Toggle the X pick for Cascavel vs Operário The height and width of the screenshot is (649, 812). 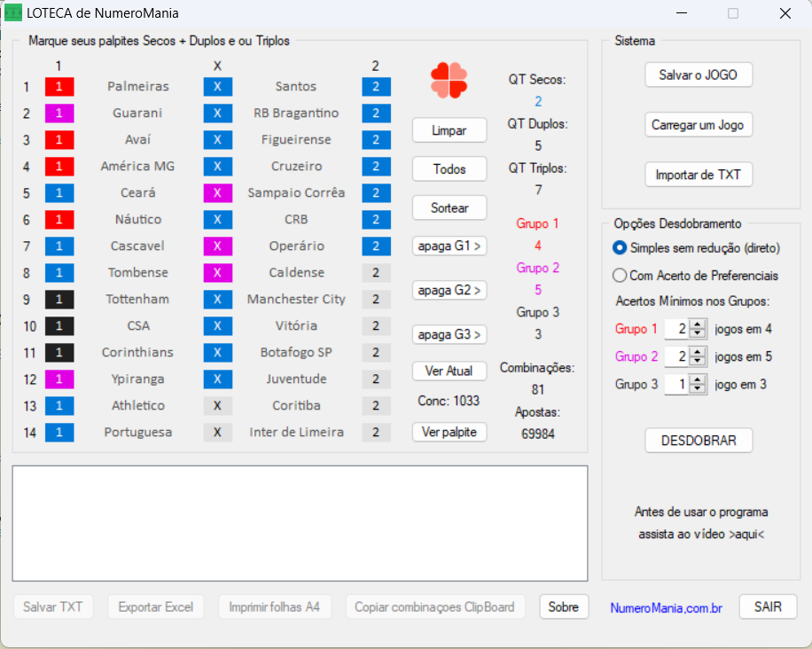pyautogui.click(x=217, y=246)
